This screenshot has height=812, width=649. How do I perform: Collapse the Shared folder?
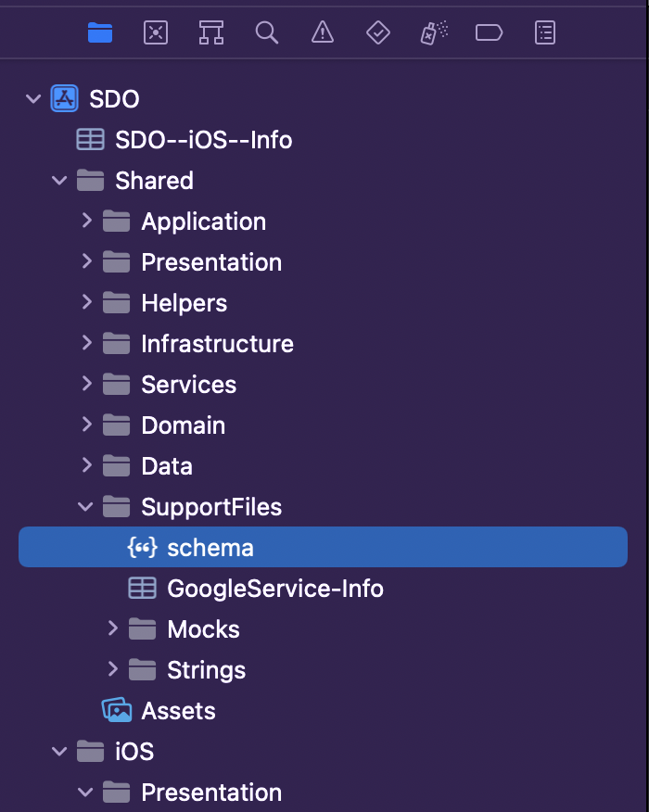point(60,181)
